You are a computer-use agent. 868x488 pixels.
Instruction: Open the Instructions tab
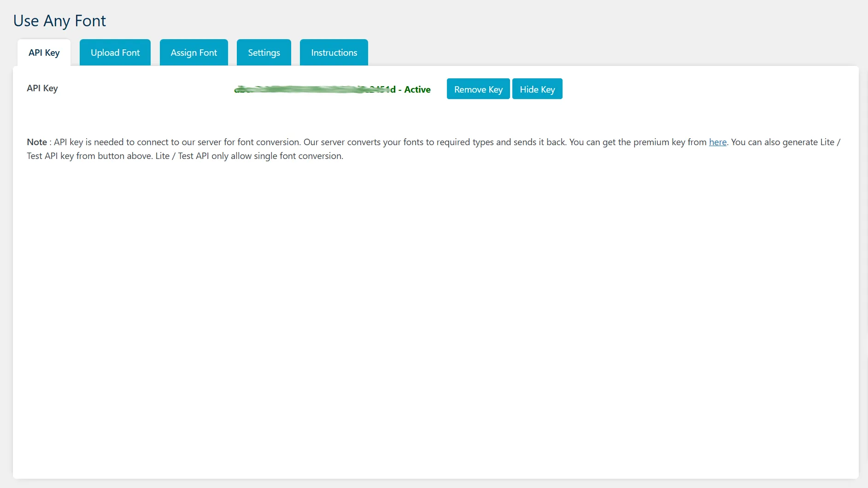[334, 53]
